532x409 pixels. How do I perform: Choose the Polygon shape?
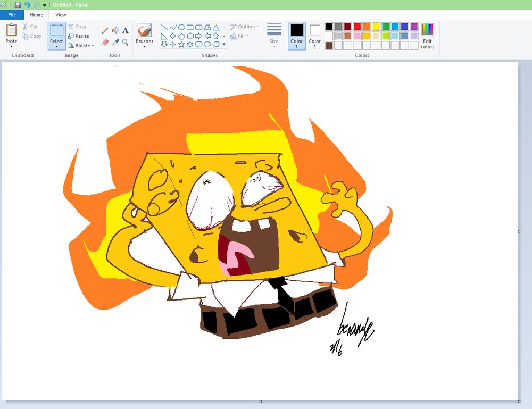[207, 27]
